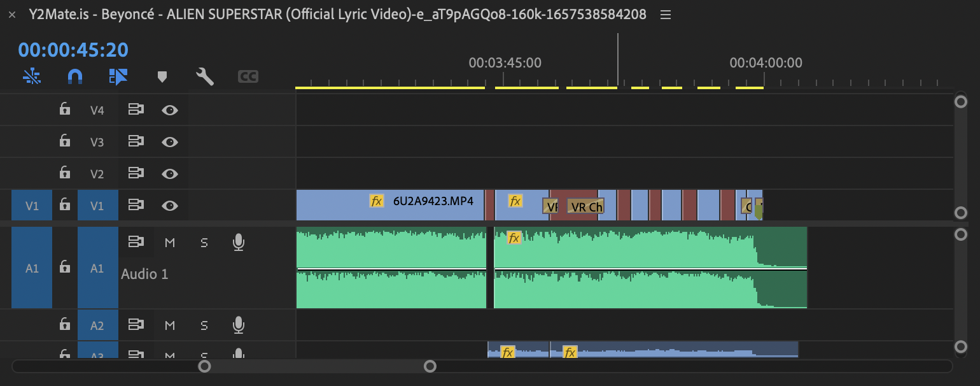Screen dimensions: 980x386
Task: Click the 00:00:45:20 playhead timecode
Action: point(73,50)
